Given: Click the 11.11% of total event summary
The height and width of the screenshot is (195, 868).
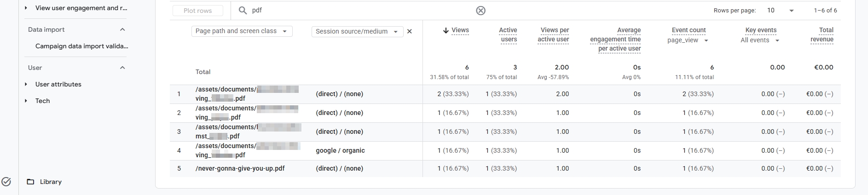Looking at the screenshot, I should pos(694,77).
